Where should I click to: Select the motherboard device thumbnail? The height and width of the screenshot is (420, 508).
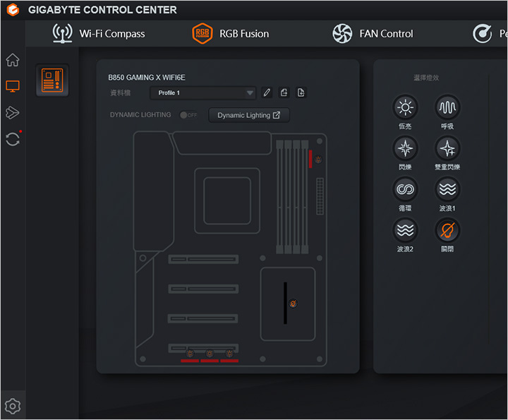click(x=52, y=80)
